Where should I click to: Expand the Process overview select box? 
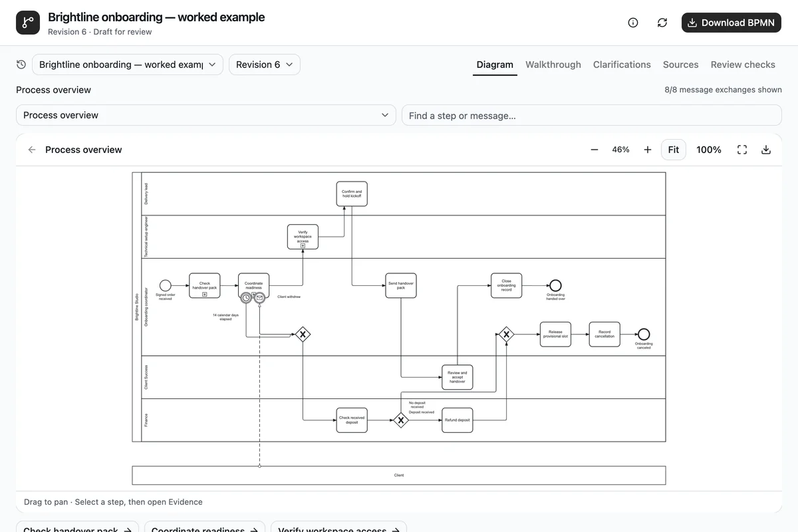[x=206, y=115]
